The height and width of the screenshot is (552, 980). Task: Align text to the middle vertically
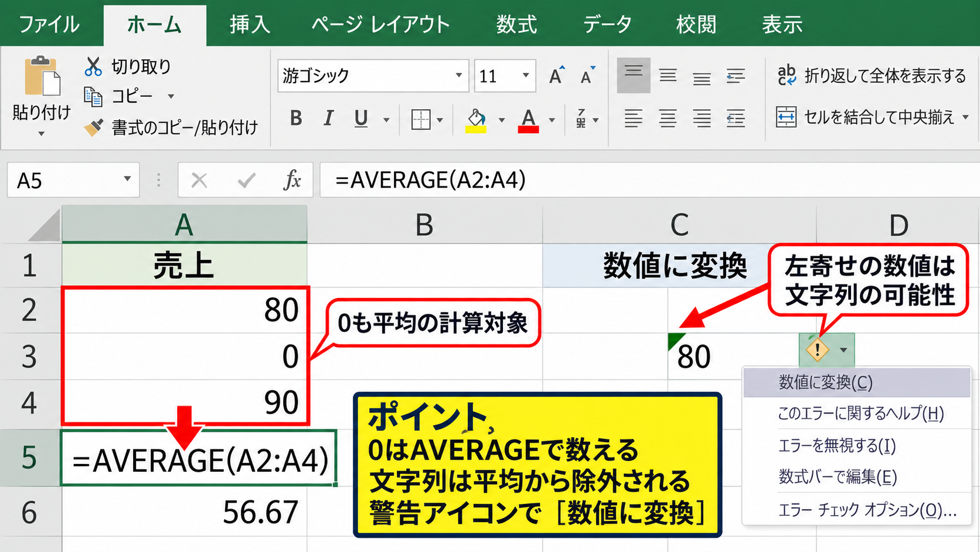pyautogui.click(x=668, y=76)
